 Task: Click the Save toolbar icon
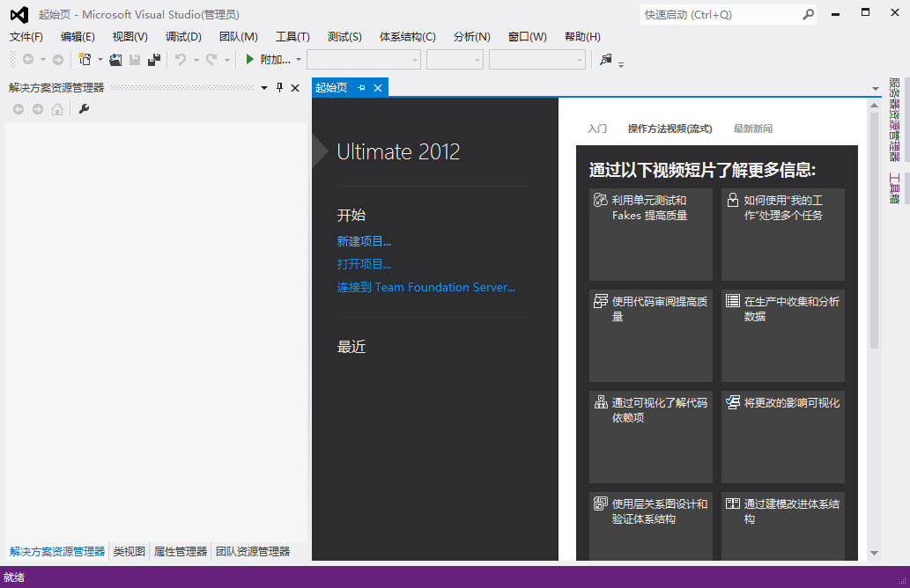135,59
